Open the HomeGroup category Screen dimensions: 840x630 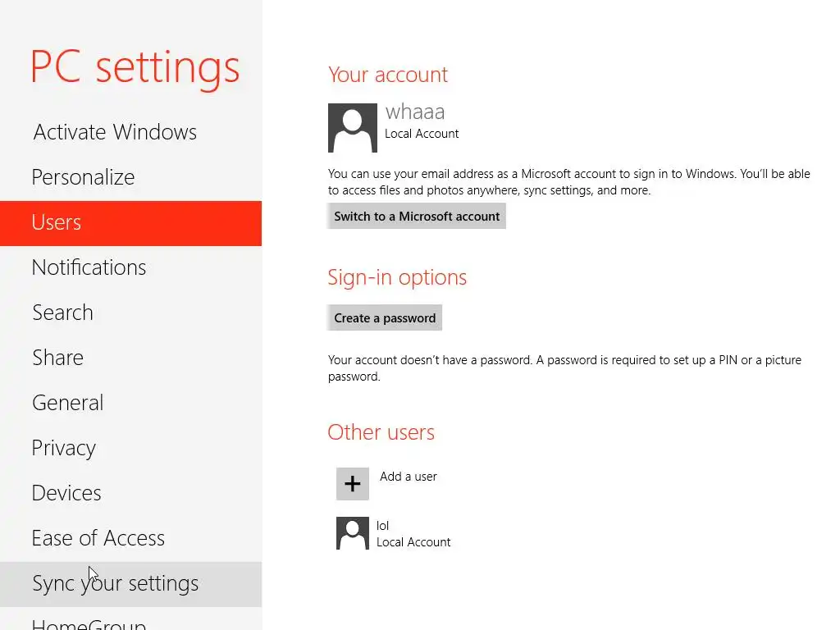pos(89,623)
